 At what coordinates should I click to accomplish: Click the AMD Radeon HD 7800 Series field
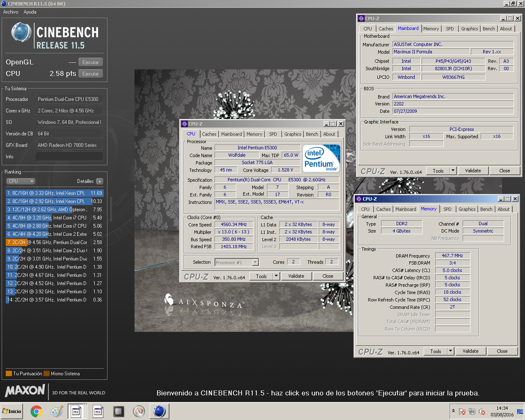69,145
